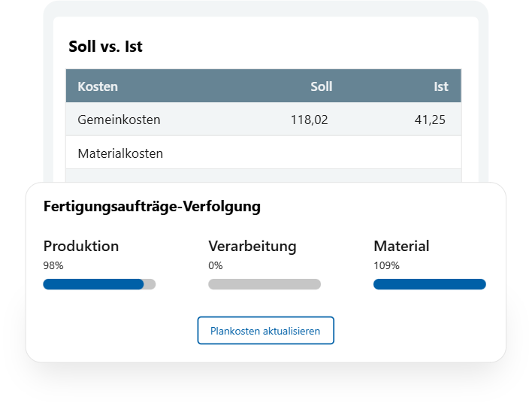The image size is (532, 415).
Task: Select the Soll column header
Action: pos(322,86)
